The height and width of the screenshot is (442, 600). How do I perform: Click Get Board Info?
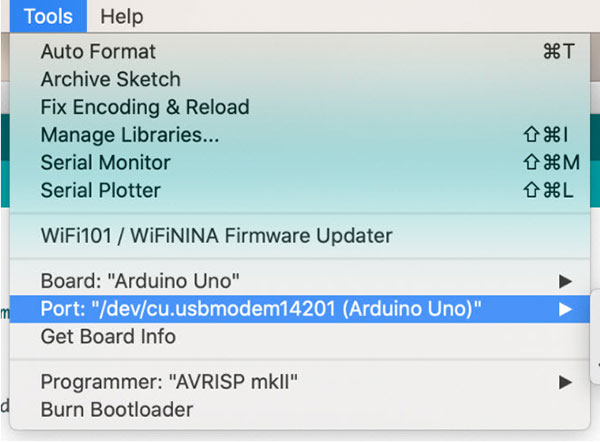[x=108, y=337]
